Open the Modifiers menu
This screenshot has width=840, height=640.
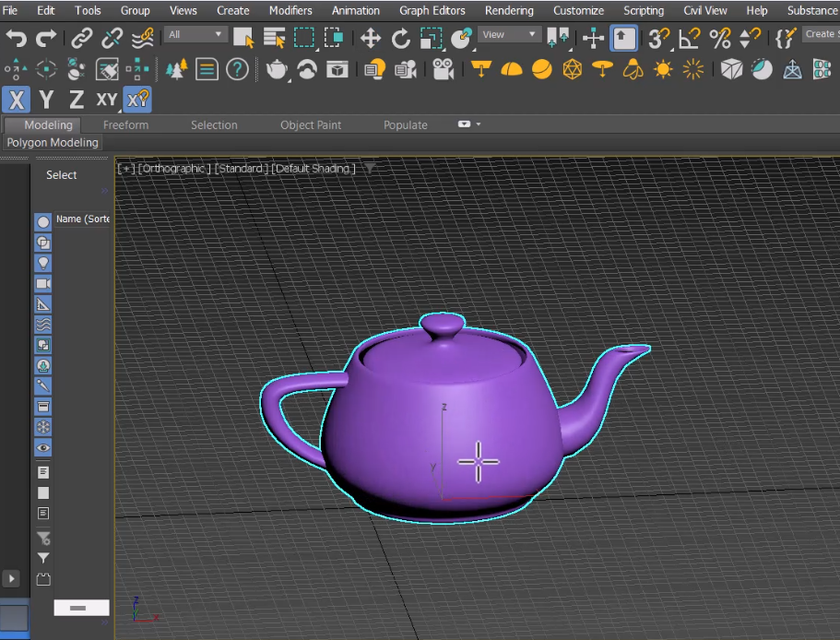point(290,11)
